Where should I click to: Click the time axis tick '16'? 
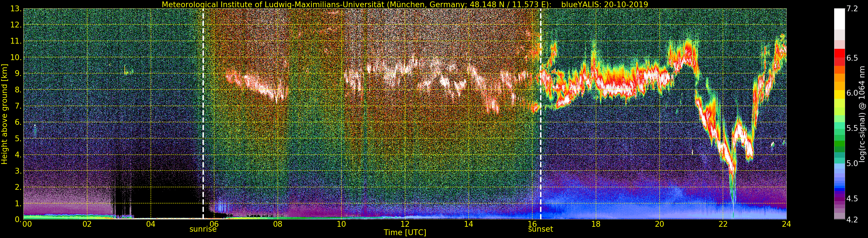coord(532,224)
